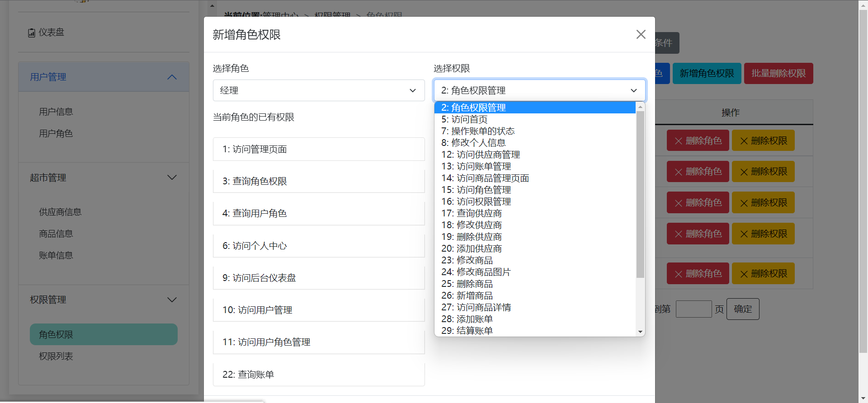868x403 pixels.
Task: Toggle the 权限管理 sidebar chevron
Action: coord(172,300)
